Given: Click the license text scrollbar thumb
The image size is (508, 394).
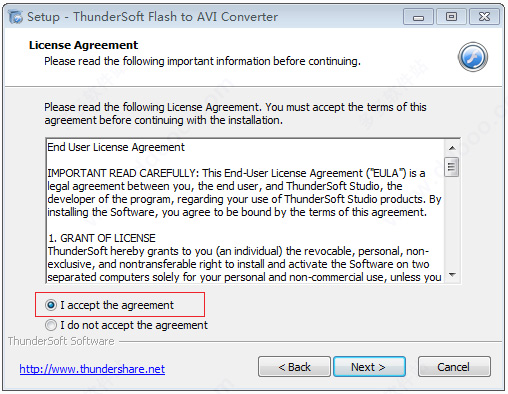Looking at the screenshot, I should click(452, 166).
